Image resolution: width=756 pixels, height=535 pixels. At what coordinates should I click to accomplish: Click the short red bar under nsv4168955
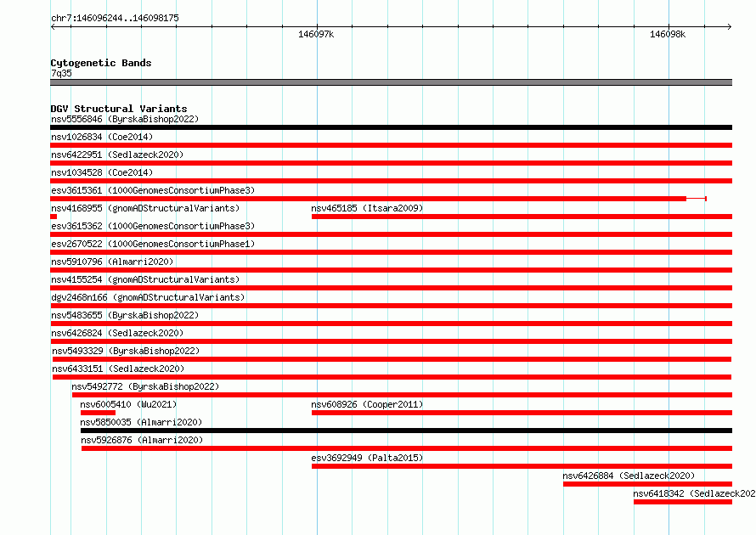tap(54, 217)
